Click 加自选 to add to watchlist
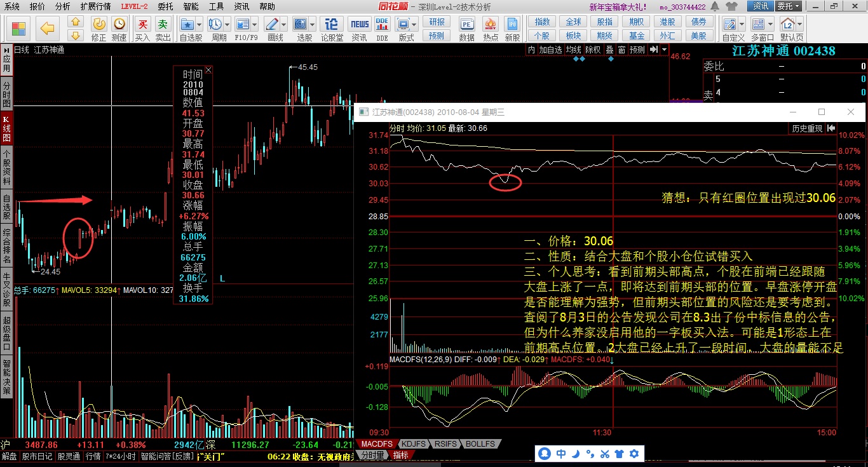 click(551, 50)
